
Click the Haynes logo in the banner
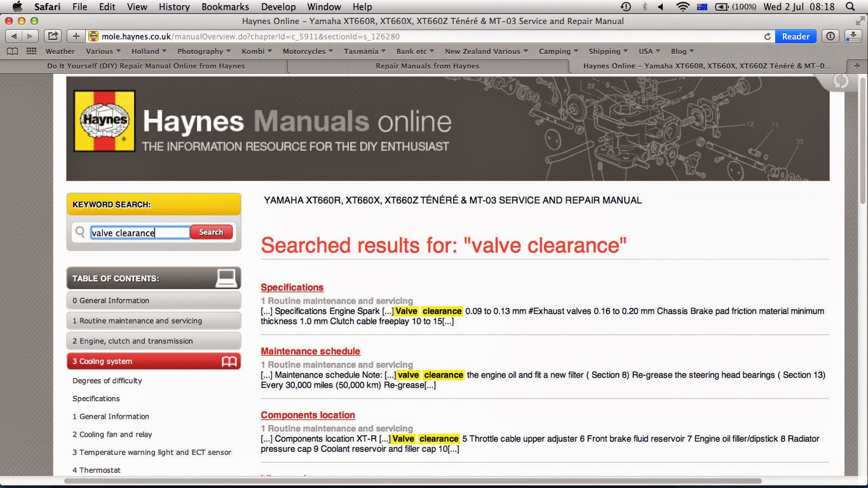(x=104, y=121)
